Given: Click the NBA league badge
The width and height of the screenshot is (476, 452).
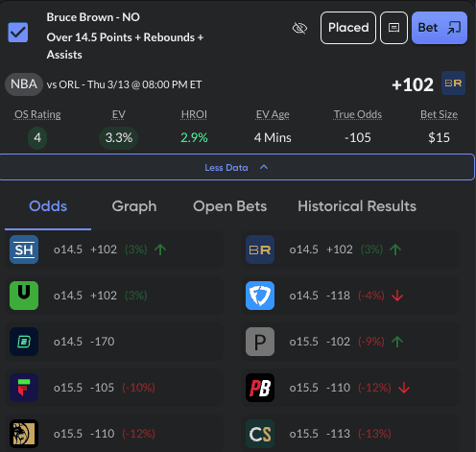Looking at the screenshot, I should [24, 84].
